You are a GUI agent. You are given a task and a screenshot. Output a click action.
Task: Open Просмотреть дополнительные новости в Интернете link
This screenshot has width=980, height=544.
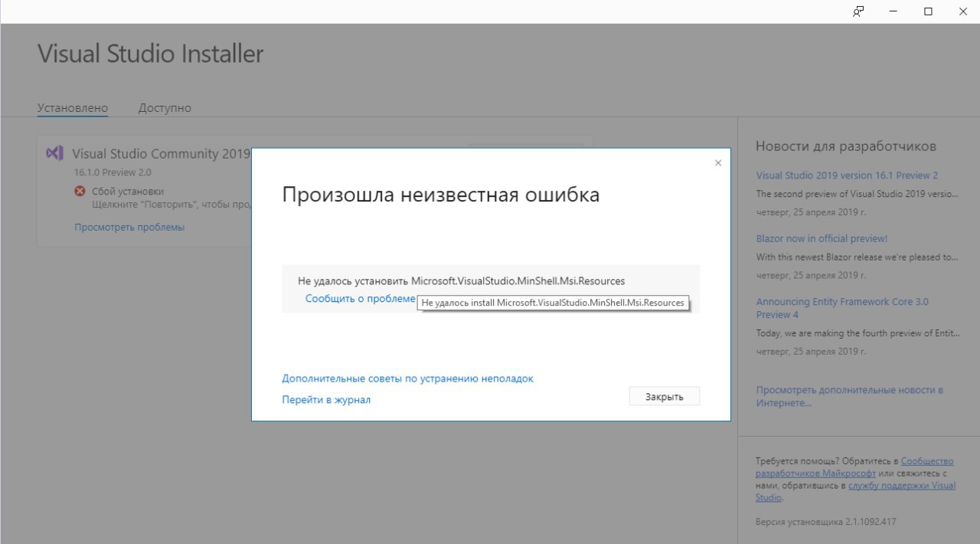849,396
